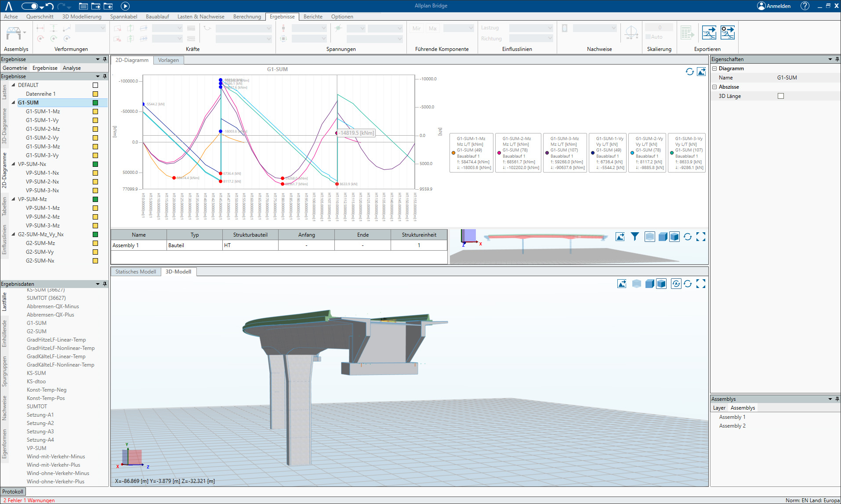Click the filter funnel icon in assembly preview
The image size is (841, 504).
tap(635, 237)
